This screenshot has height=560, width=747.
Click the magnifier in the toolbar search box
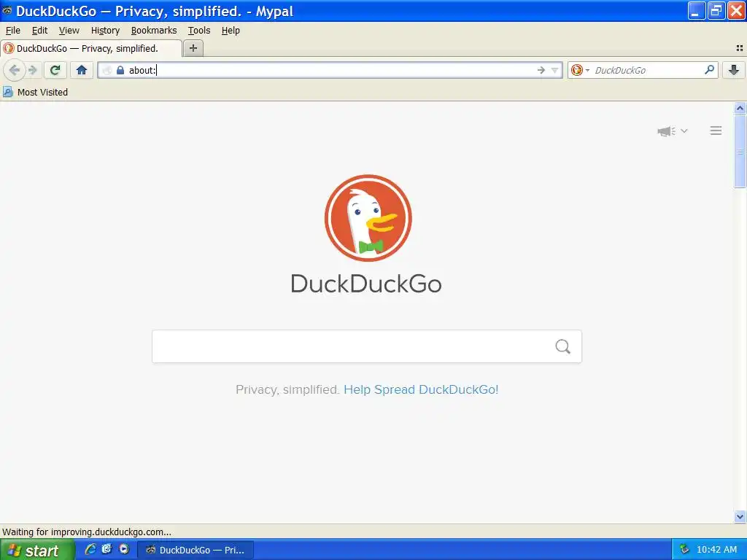click(x=709, y=70)
